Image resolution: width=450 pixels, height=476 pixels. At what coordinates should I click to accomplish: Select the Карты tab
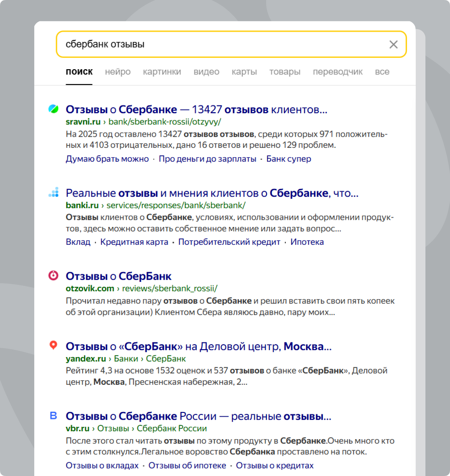[x=244, y=72]
